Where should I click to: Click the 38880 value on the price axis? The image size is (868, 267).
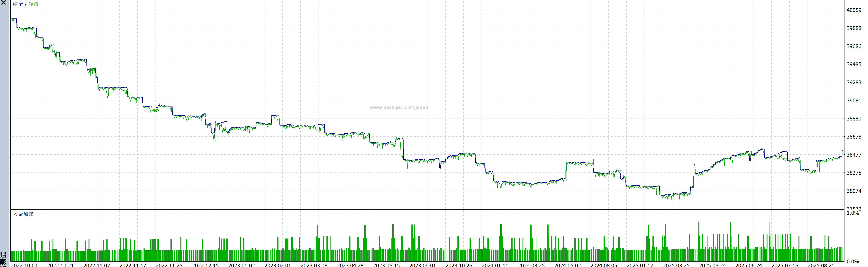point(854,119)
